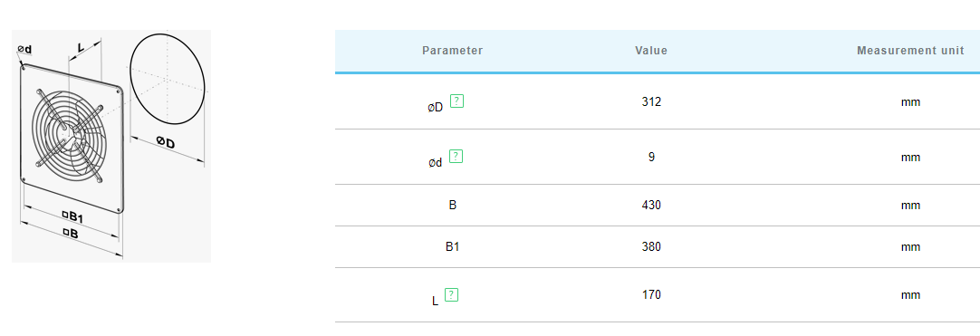Select the value 312 in øD row
Image resolution: width=980 pixels, height=336 pixels.
(651, 101)
